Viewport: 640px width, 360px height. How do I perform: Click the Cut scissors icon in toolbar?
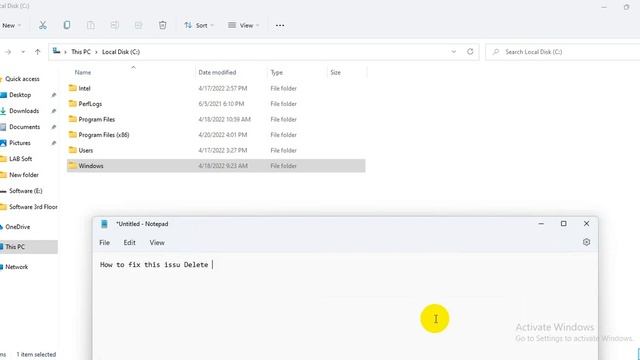43,25
